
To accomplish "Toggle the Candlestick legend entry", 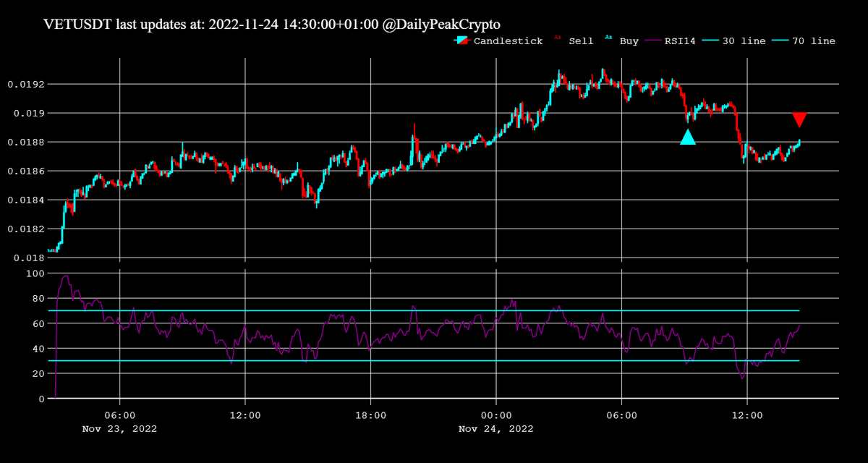I will pyautogui.click(x=498, y=41).
